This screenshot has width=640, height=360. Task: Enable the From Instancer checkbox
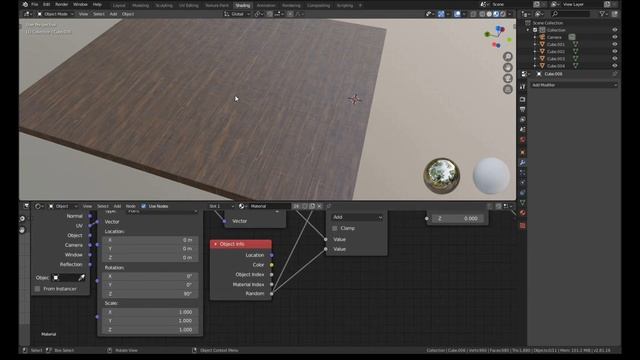(x=38, y=289)
